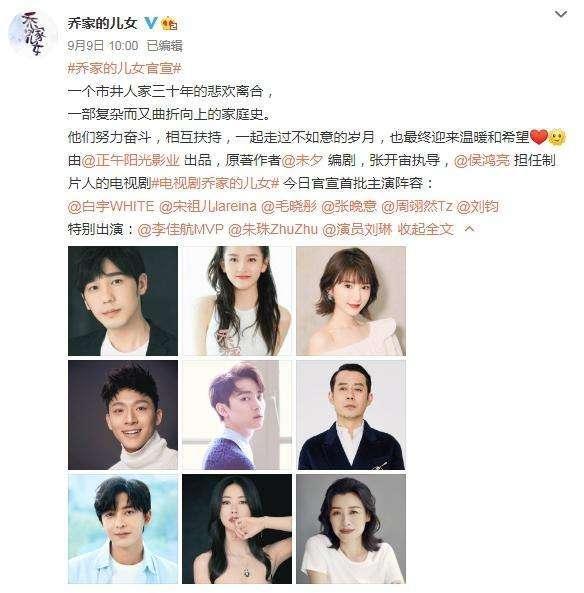This screenshot has width=584, height=593.
Task: Open photo of man in purple sweater
Action: click(x=237, y=415)
